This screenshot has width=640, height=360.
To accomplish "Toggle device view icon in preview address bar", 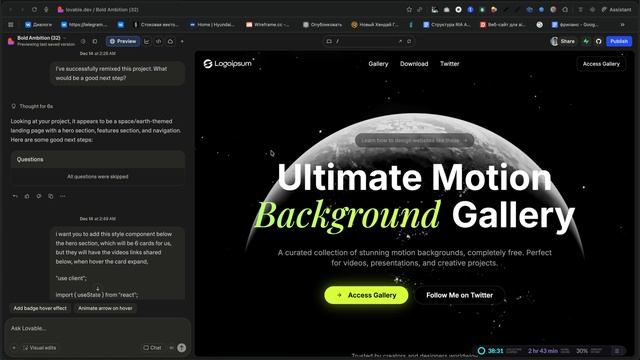I will click(329, 41).
